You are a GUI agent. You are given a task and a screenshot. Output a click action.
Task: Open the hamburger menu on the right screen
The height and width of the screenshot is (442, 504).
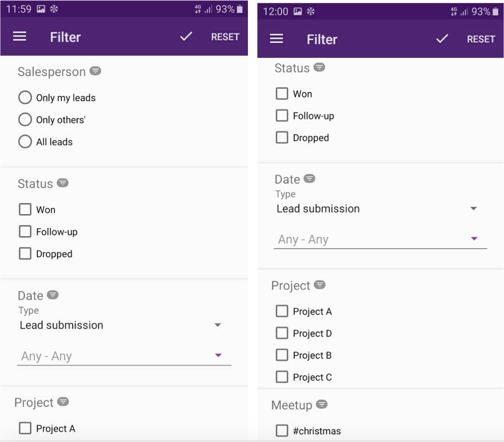point(276,39)
